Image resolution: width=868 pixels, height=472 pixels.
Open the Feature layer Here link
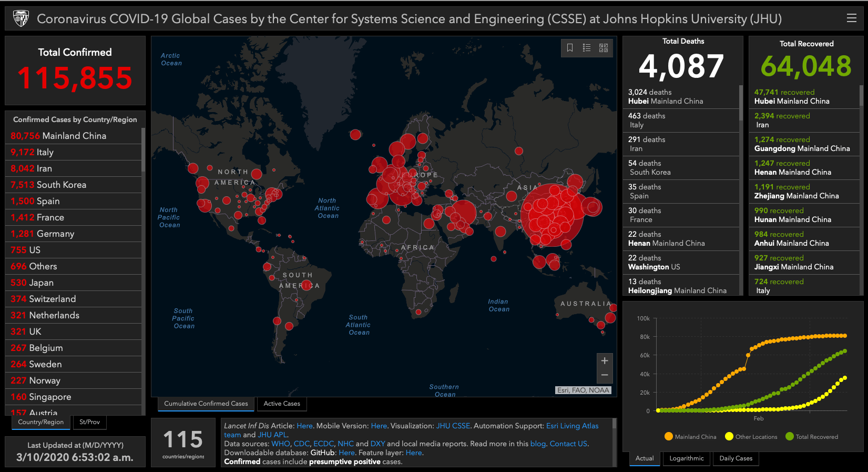(x=414, y=453)
